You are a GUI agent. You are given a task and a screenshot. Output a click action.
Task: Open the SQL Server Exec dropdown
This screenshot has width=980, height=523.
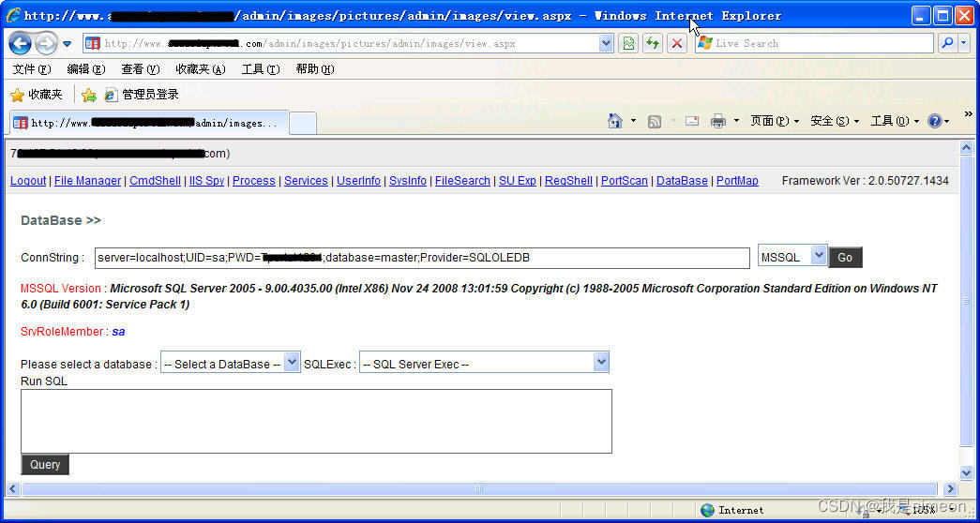(x=484, y=363)
